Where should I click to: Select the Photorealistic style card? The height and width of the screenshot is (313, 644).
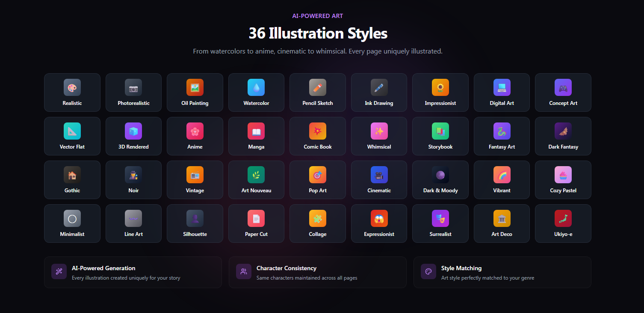[x=133, y=92]
